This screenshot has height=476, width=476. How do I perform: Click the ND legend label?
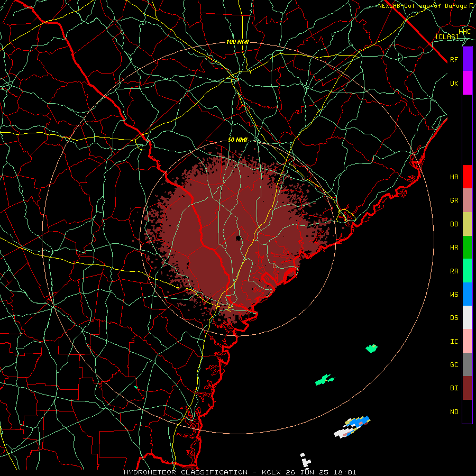[x=454, y=412]
